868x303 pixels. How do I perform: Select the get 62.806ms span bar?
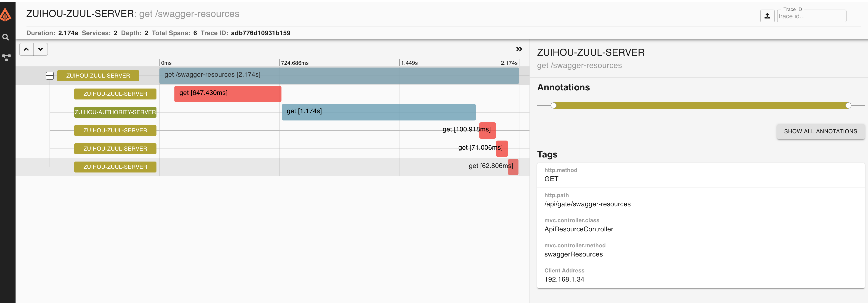[x=513, y=167]
